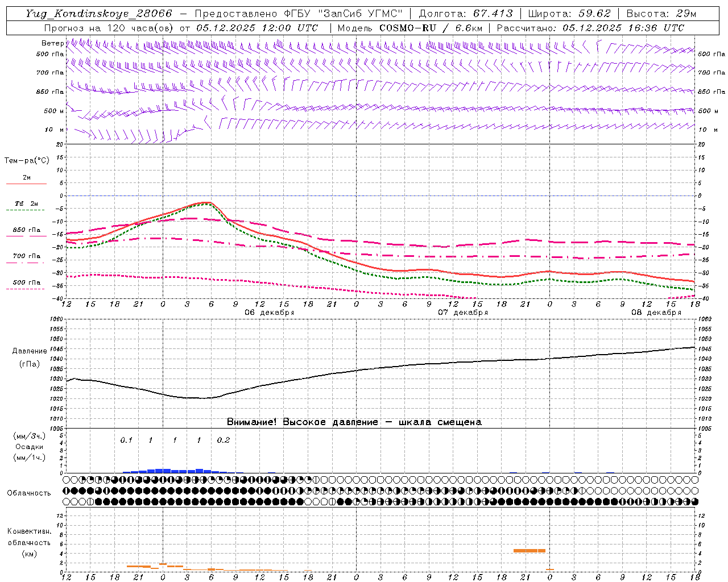Click the Ветер wind panel label

coord(52,43)
